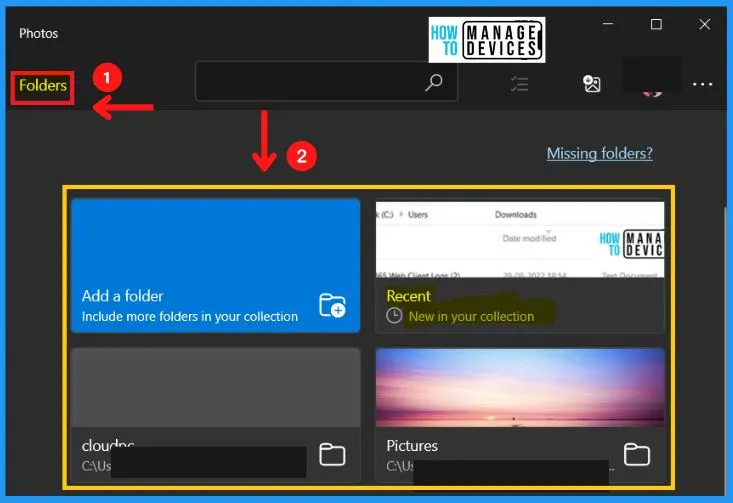Open the Missing folders? link
The image size is (733, 503).
(599, 153)
